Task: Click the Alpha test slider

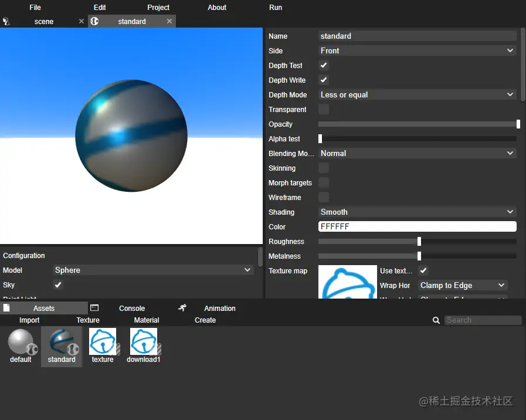Action: 417,138
